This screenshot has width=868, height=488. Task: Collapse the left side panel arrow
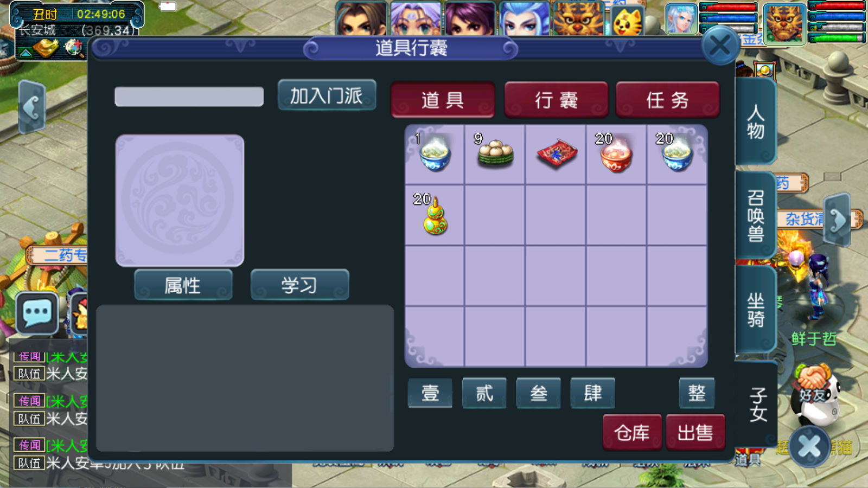tap(31, 107)
